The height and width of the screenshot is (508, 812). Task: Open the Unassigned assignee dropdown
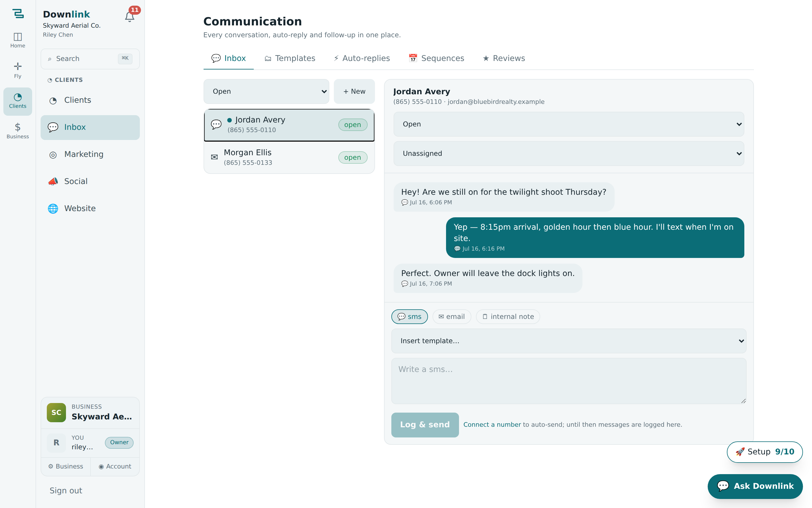click(x=569, y=154)
